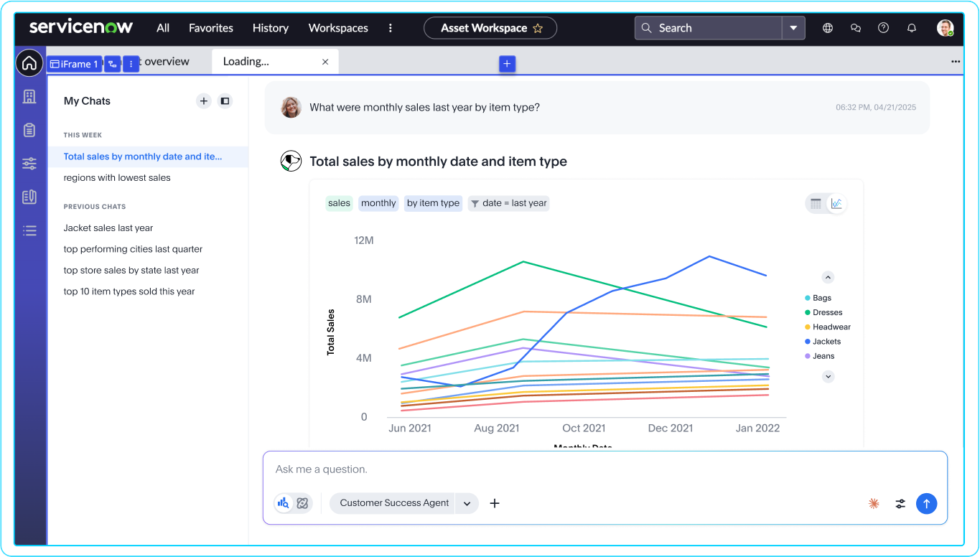The width and height of the screenshot is (980, 557).
Task: Click the clipboard icon in left sidebar
Action: [29, 130]
